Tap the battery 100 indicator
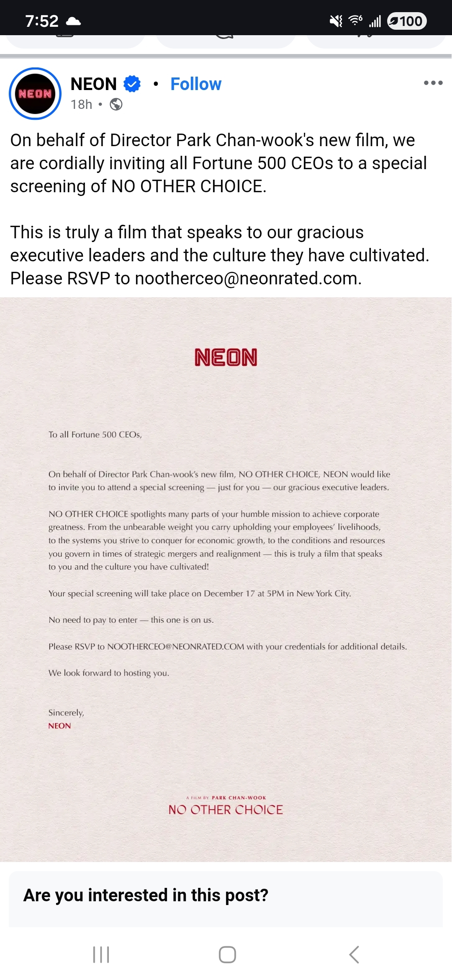Screen dimensions: 452x980 [x=407, y=21]
